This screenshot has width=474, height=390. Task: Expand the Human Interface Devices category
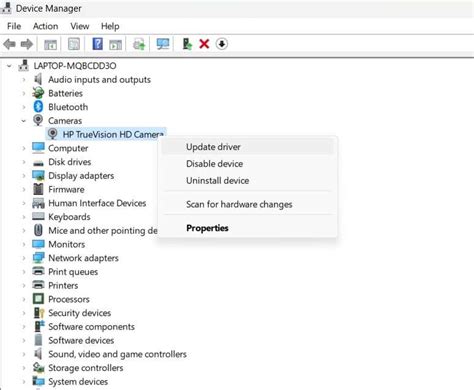click(x=24, y=203)
